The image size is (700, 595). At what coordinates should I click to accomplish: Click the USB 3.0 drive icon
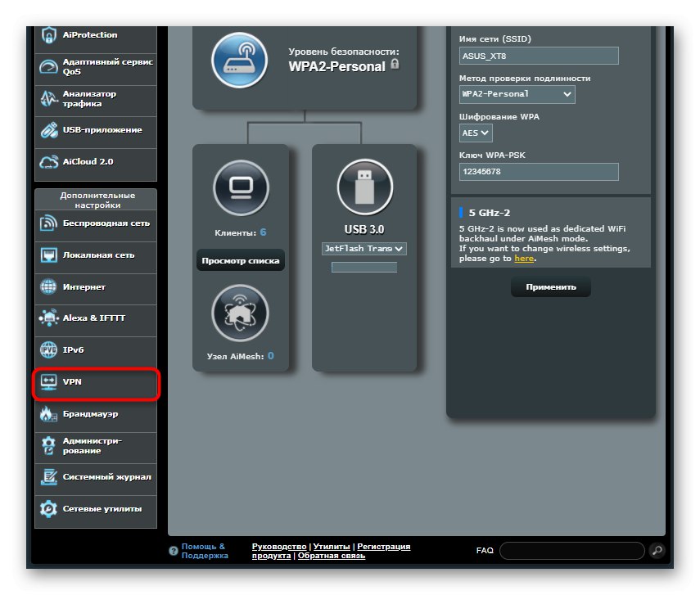(x=364, y=187)
